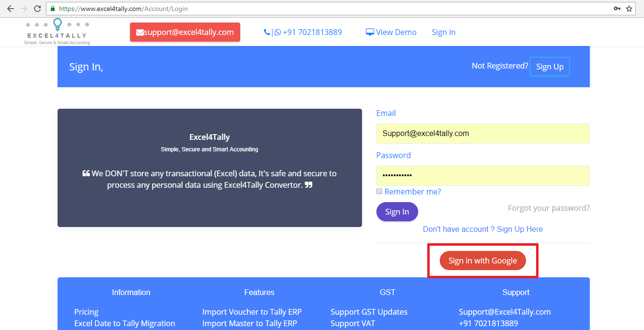Click the Excel4Tally heading in dark panel

click(210, 137)
